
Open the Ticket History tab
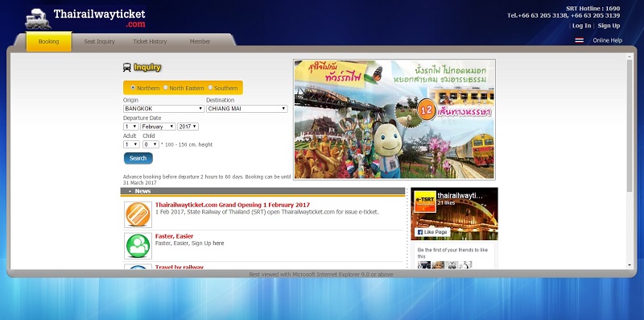pos(150,42)
